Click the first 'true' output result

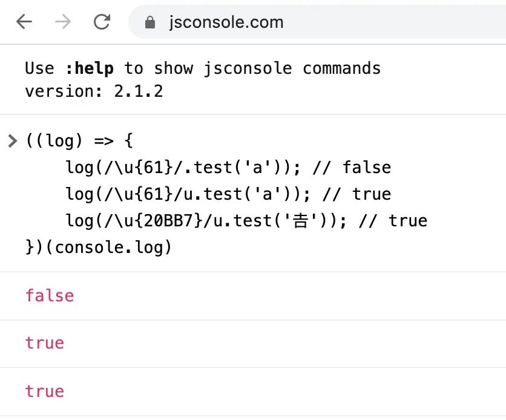pyautogui.click(x=45, y=343)
